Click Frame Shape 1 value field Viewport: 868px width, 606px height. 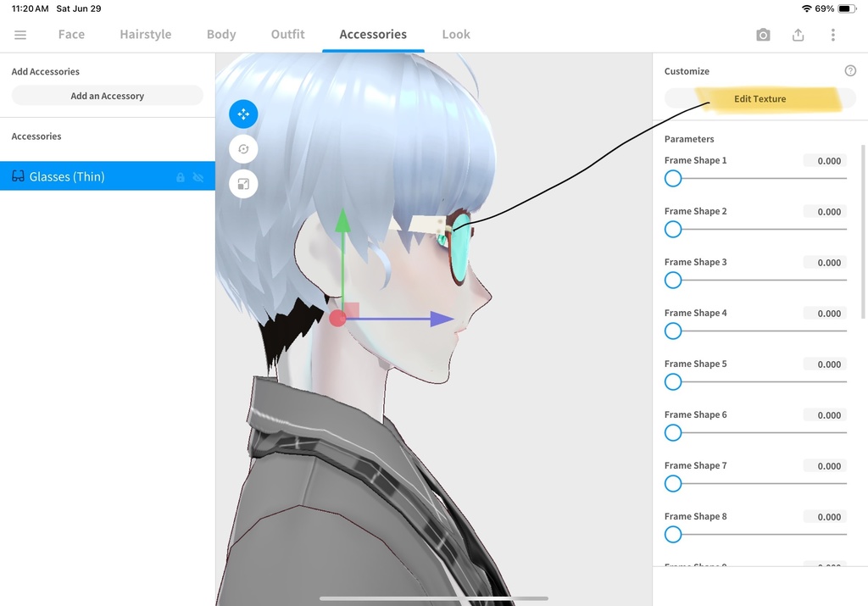pos(825,160)
